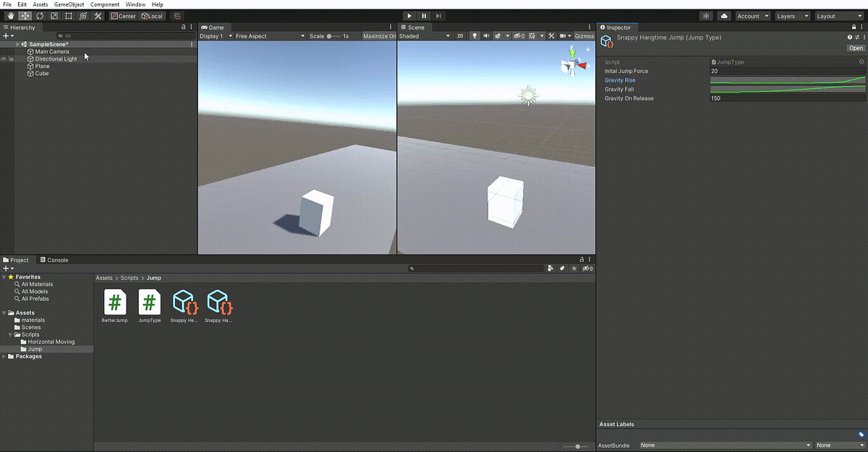Select the Scale tool
Screen dimensions: 868x452
54,15
